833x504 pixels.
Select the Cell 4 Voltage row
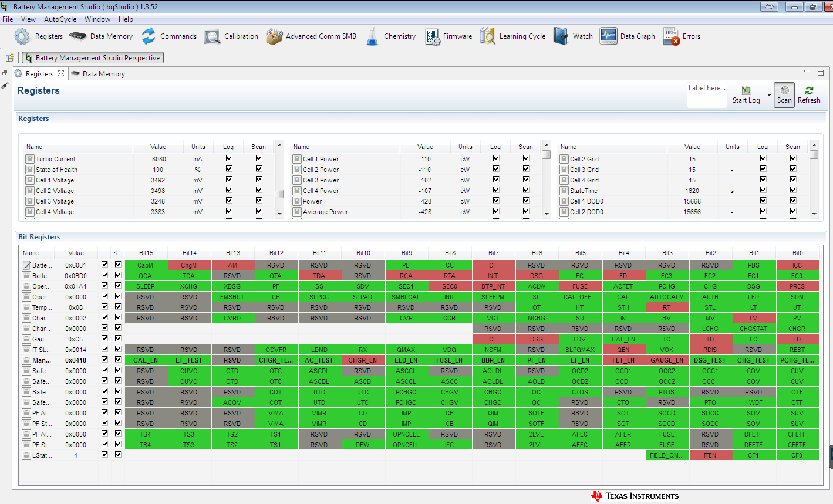click(x=149, y=212)
